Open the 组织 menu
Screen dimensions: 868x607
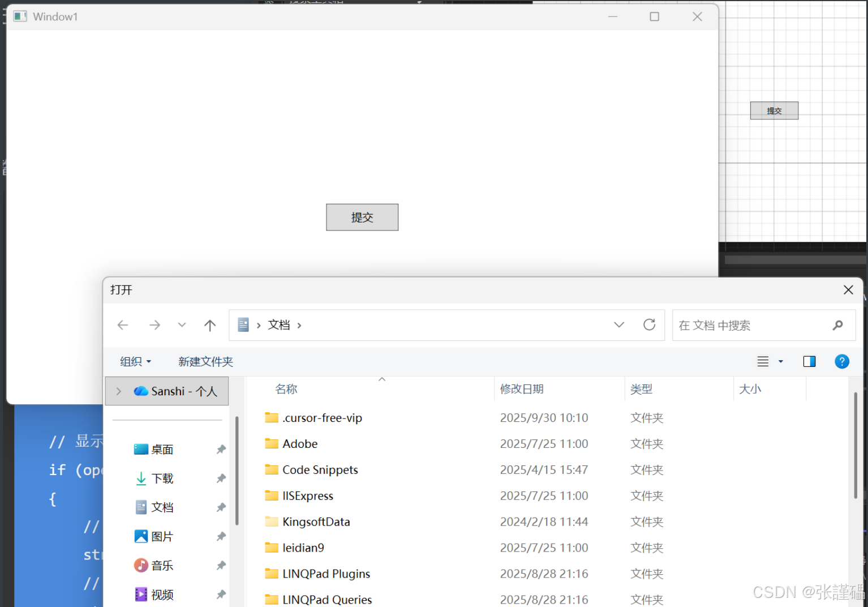(x=136, y=361)
